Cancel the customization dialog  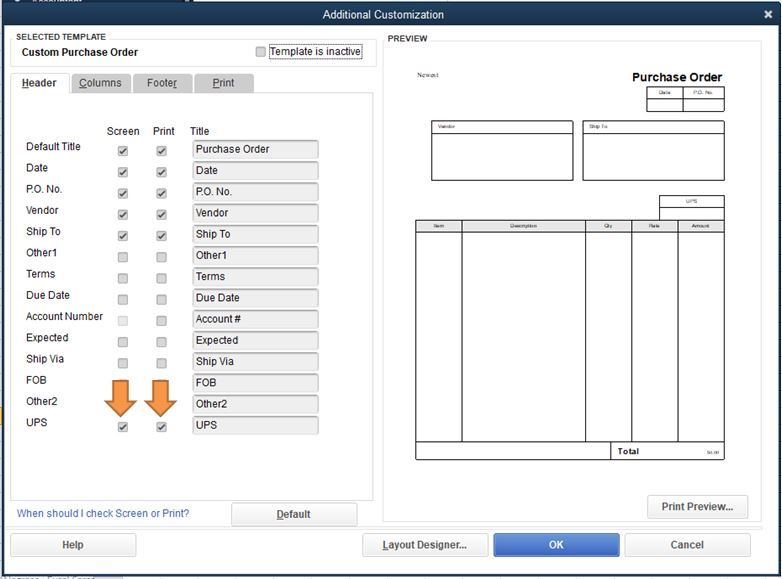[687, 545]
